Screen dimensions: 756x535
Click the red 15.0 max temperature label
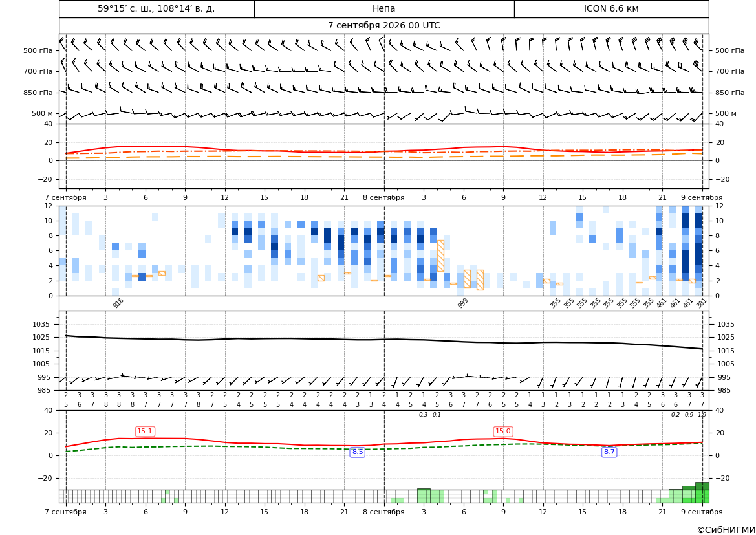tap(503, 431)
